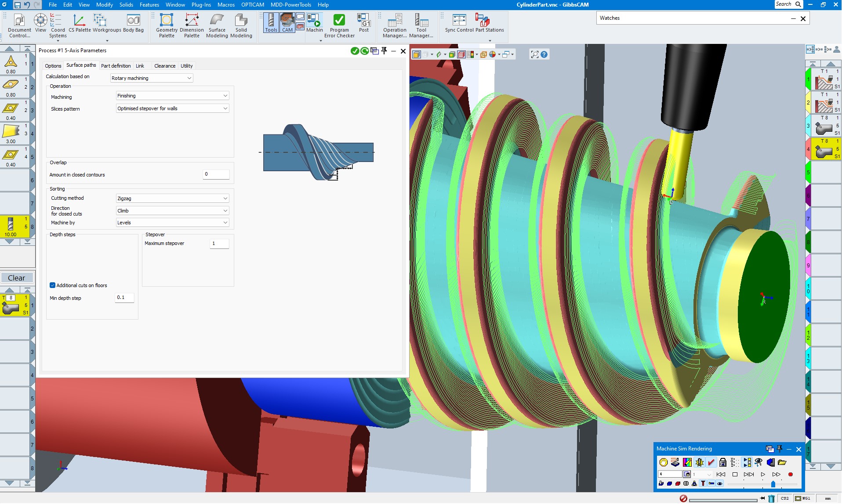The width and height of the screenshot is (842, 504).
Task: Open the Post processor icon
Action: coord(364,23)
